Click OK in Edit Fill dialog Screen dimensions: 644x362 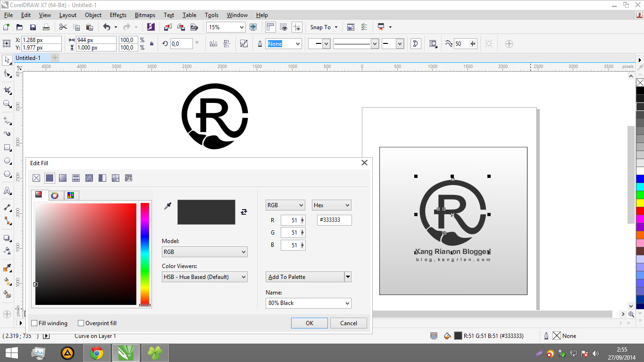(x=309, y=323)
